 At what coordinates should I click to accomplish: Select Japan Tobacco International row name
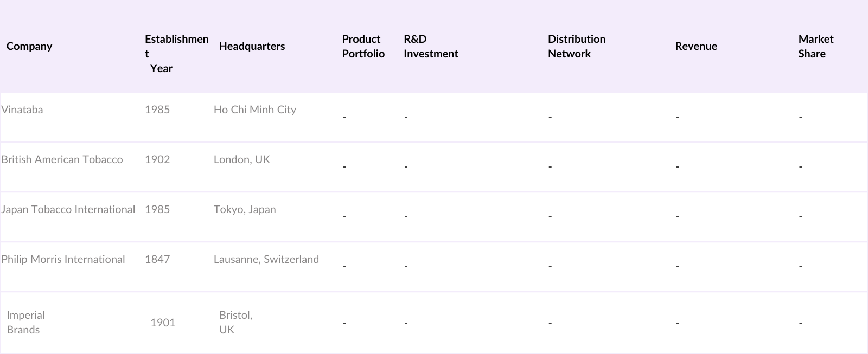68,209
